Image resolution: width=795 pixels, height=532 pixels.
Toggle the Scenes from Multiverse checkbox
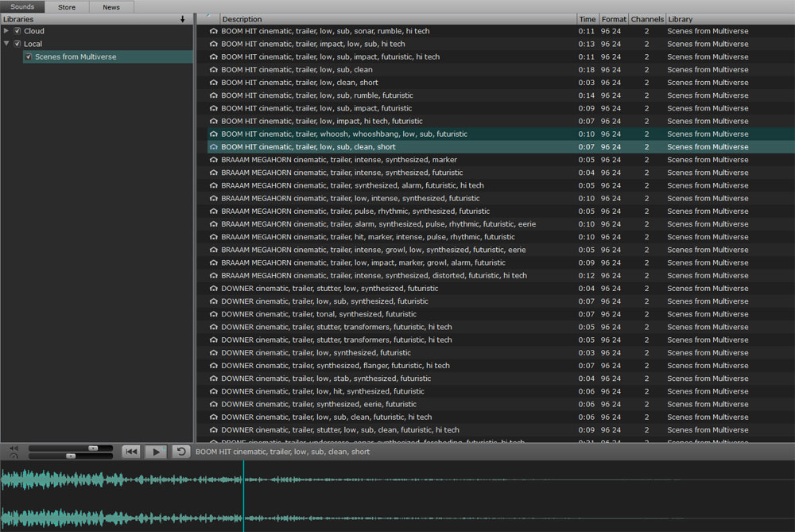tap(29, 57)
